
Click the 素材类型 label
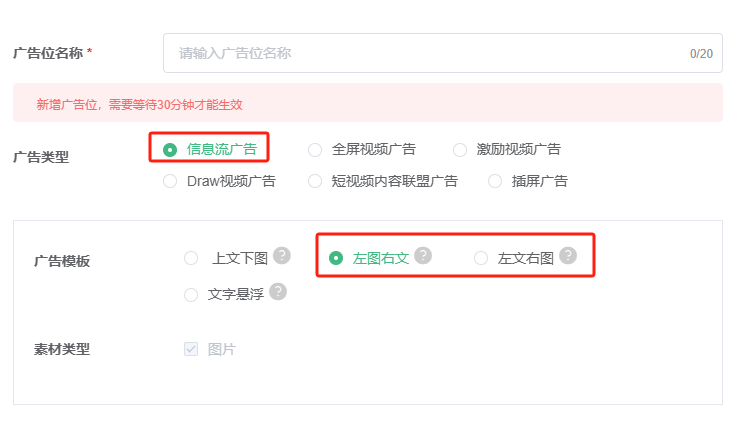tap(62, 349)
